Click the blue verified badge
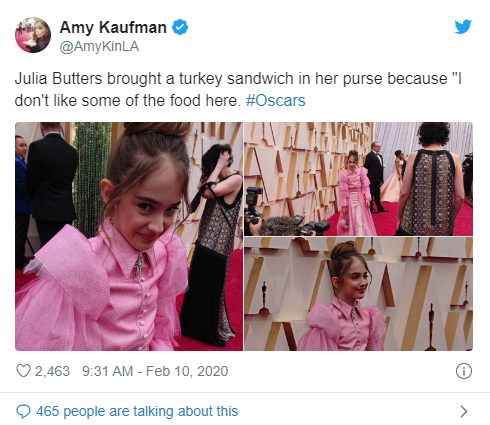The width and height of the screenshot is (490, 425). (x=180, y=27)
